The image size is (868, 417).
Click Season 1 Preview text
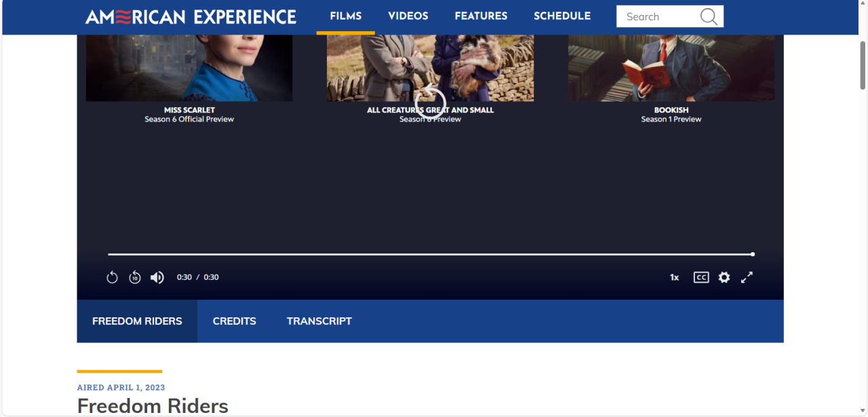[671, 119]
